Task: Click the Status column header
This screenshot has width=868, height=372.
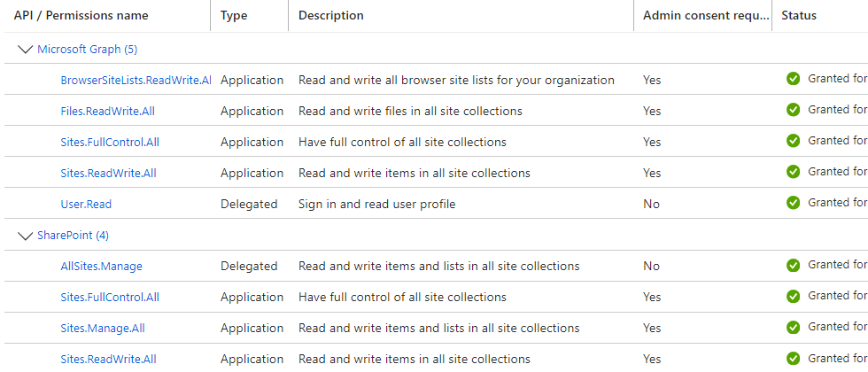Action: 799,16
